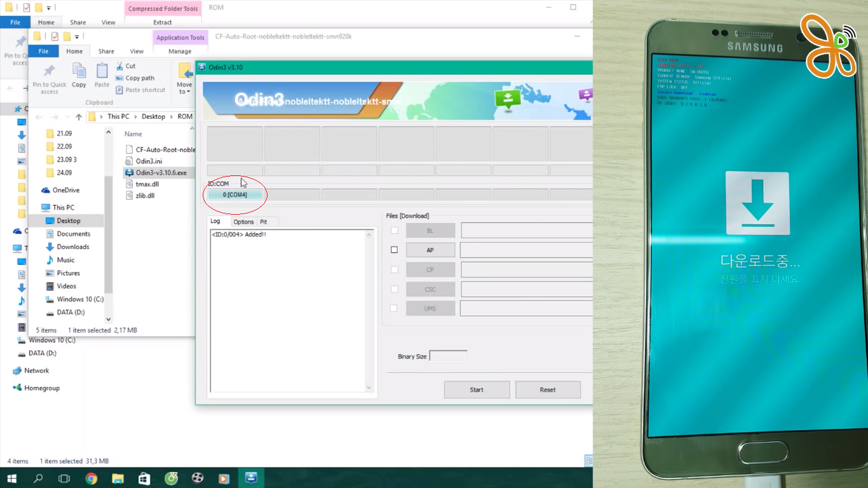Click Pin to Quick access in CF-Auto-Root window

coord(49,78)
